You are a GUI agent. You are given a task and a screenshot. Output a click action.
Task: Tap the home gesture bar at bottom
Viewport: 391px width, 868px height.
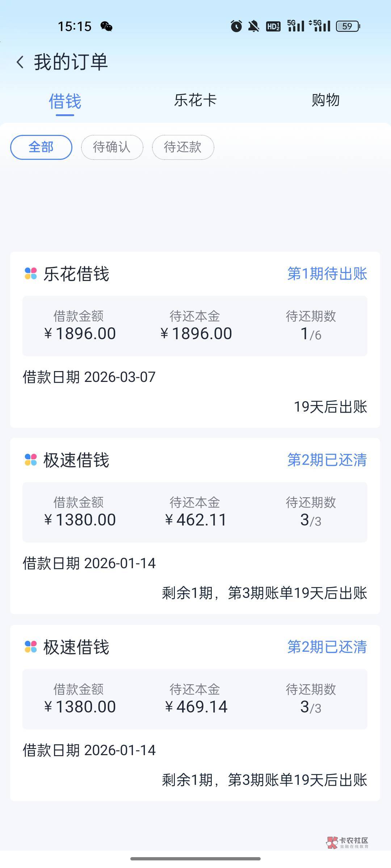(195, 858)
